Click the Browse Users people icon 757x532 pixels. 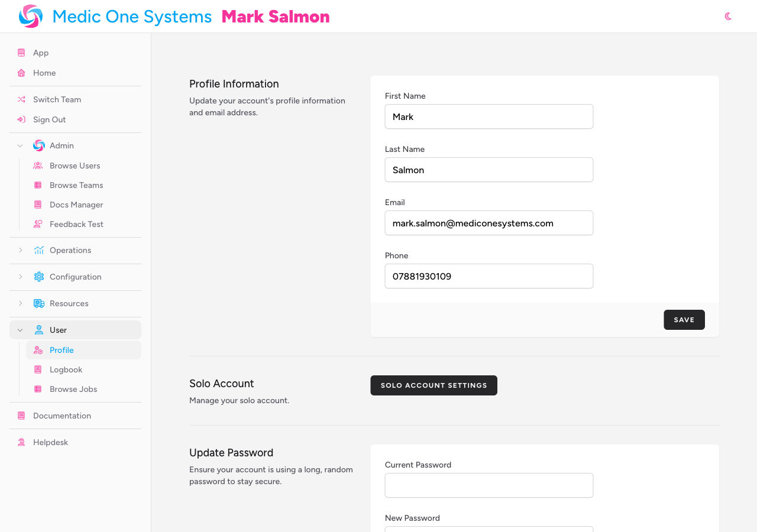(37, 166)
